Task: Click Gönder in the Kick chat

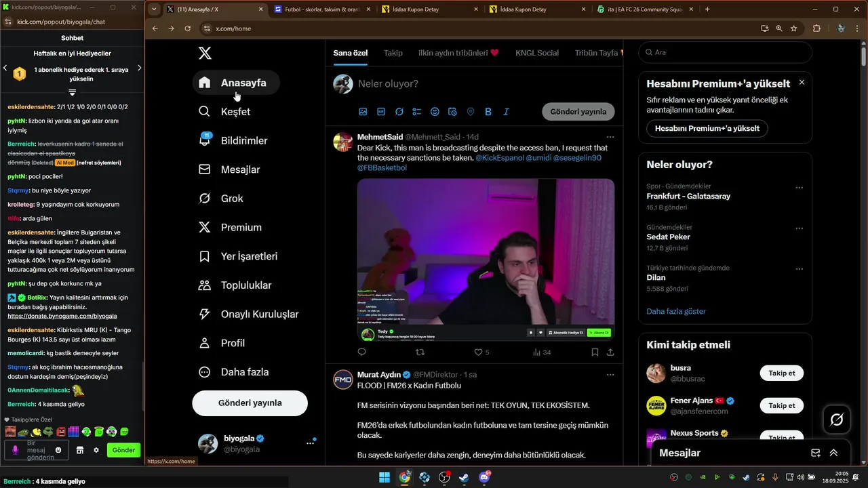Action: 123,450
